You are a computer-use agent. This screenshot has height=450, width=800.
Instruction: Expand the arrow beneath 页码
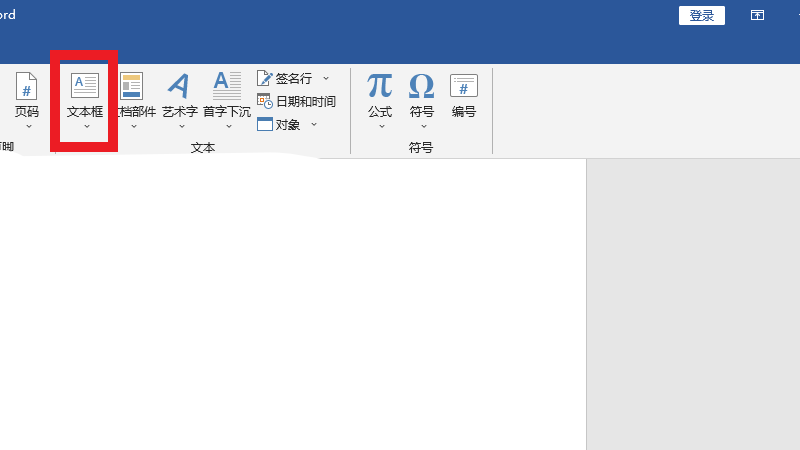[x=27, y=127]
